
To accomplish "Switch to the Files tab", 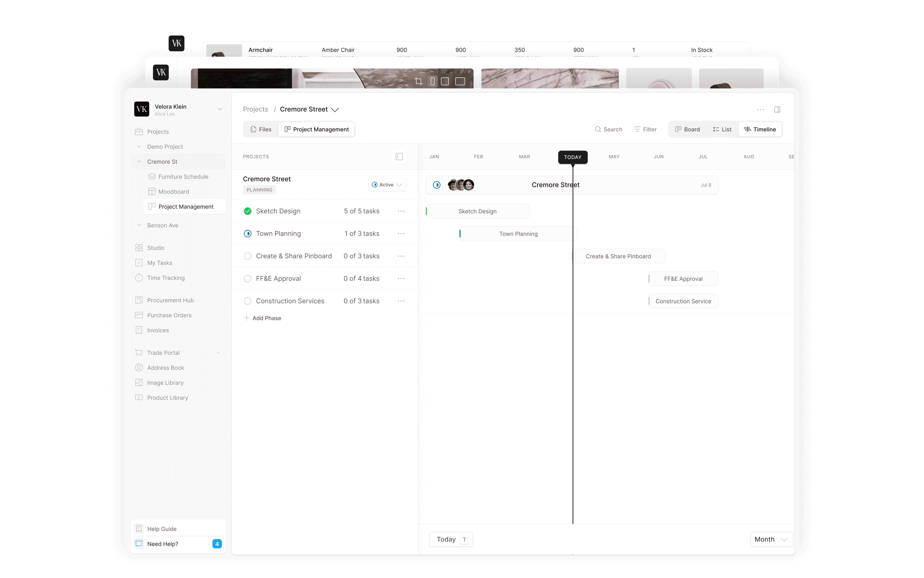I will click(x=261, y=129).
